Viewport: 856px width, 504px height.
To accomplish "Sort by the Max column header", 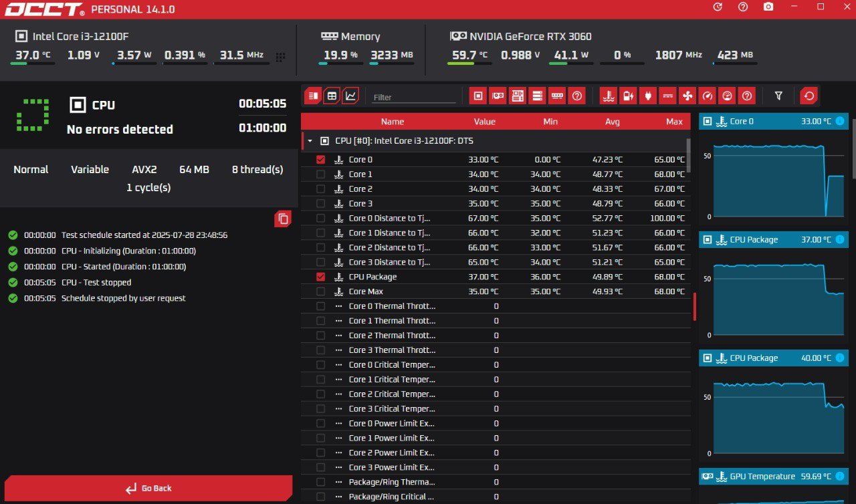I will pyautogui.click(x=674, y=122).
